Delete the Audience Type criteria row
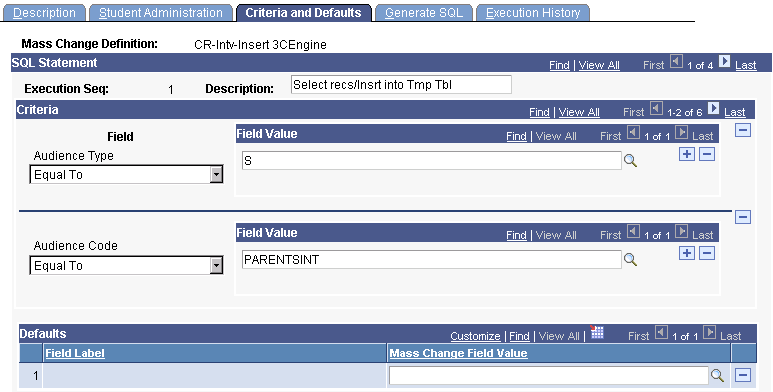Viewport: 773px width, 392px height. point(743,130)
